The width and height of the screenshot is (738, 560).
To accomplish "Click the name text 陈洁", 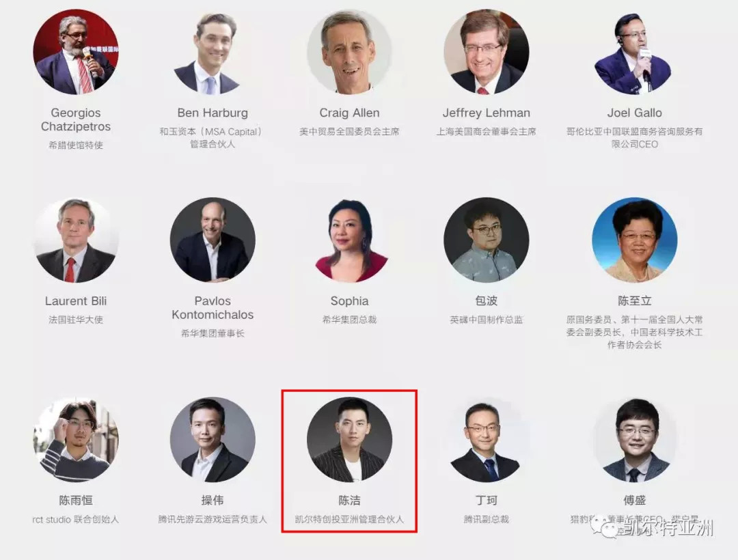I will (x=349, y=501).
